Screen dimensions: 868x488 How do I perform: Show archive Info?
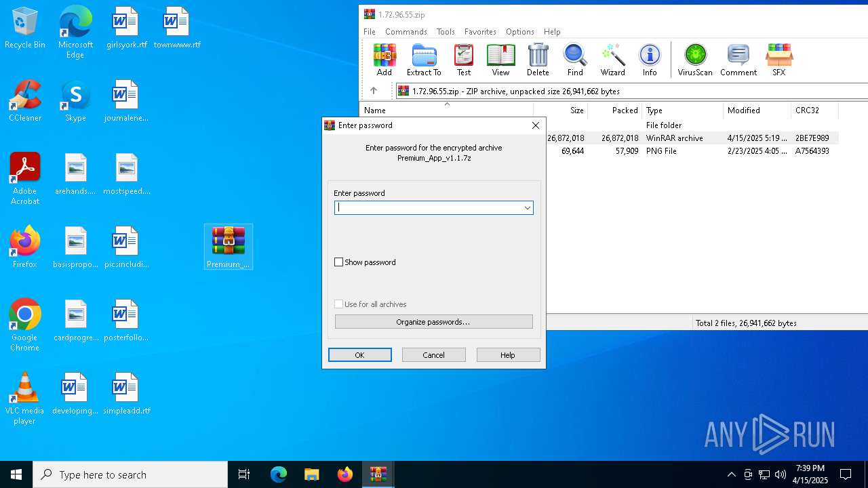pos(650,60)
